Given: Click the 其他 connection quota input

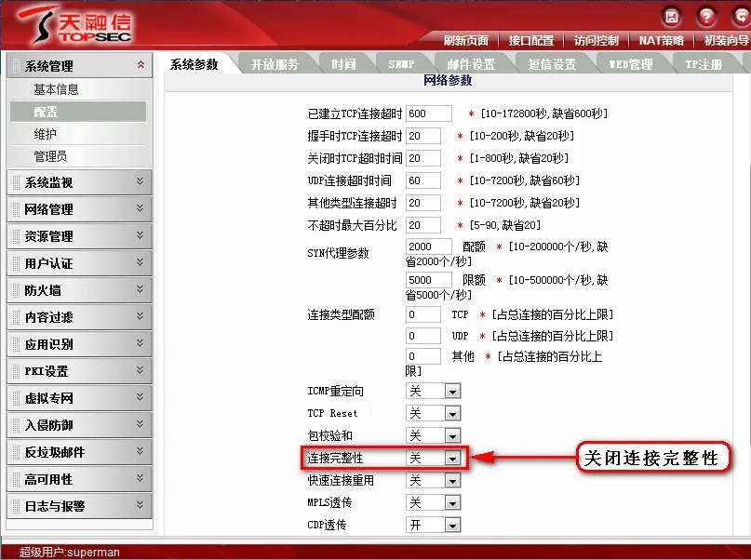Looking at the screenshot, I should coord(422,356).
